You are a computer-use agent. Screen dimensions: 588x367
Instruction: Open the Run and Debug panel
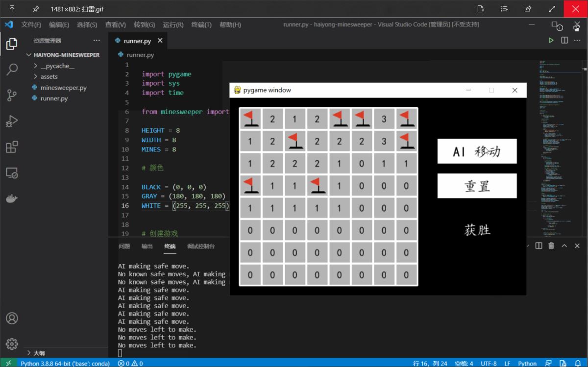coord(12,122)
